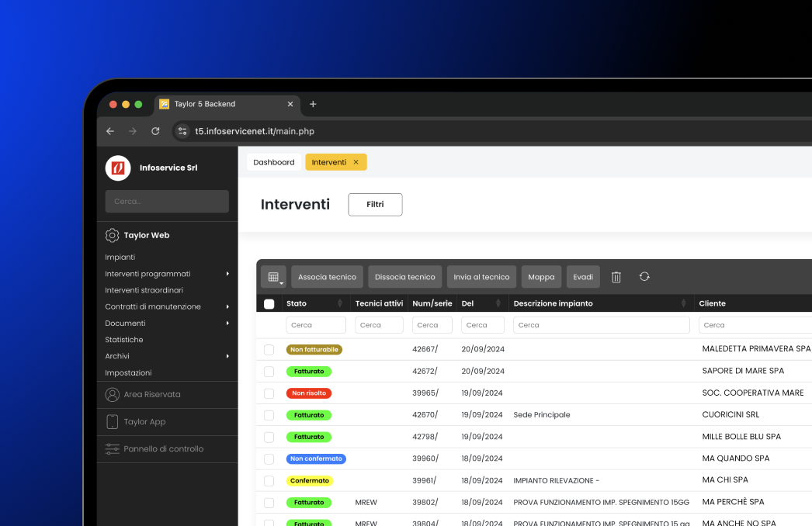Open Statistiche in the sidebar
This screenshot has height=526, width=812.
click(124, 340)
